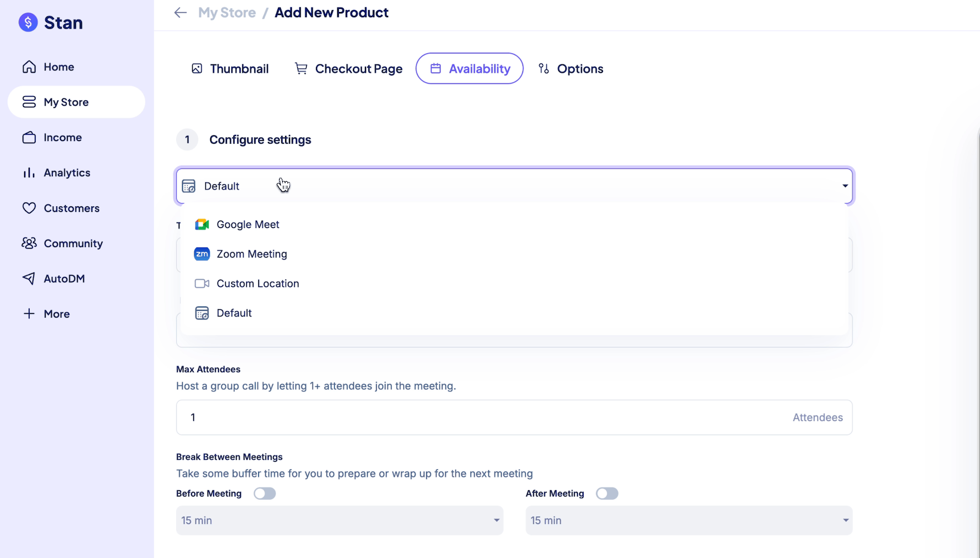The image size is (980, 558).
Task: Choose Zoom Meeting from the list
Action: [251, 254]
